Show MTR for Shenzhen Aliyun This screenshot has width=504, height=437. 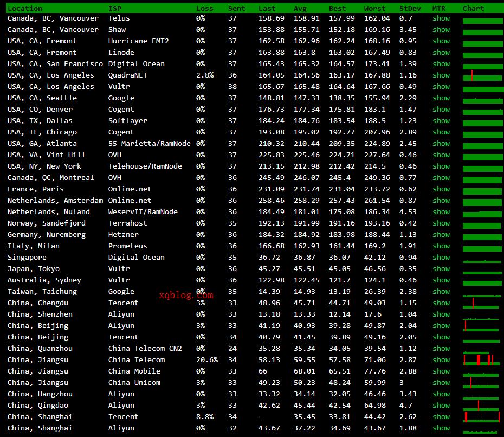click(441, 314)
